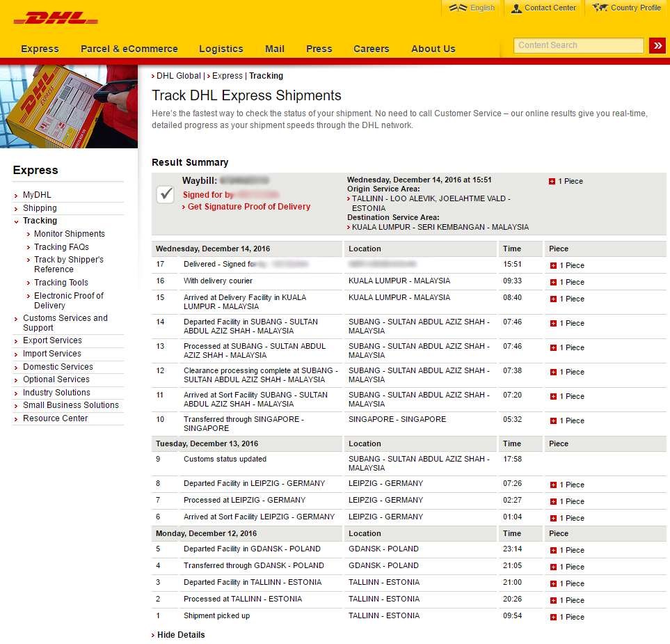Expand piece for row 16 With delivery courier
The width and height of the screenshot is (670, 644).
tap(553, 282)
